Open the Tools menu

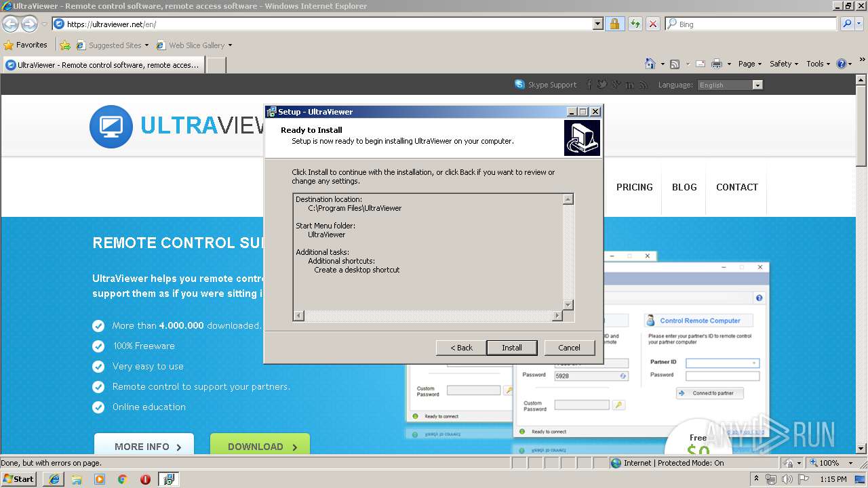click(x=818, y=64)
